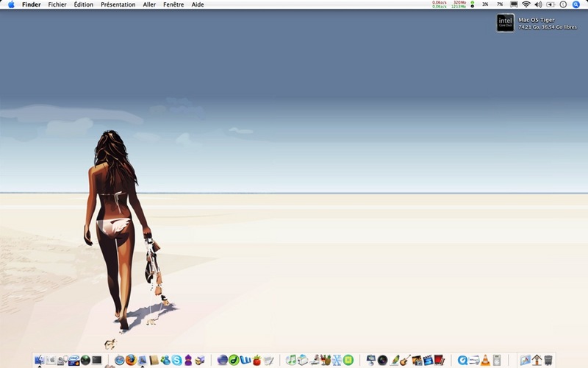Click the Mac OS Tiger disk label

click(x=537, y=20)
